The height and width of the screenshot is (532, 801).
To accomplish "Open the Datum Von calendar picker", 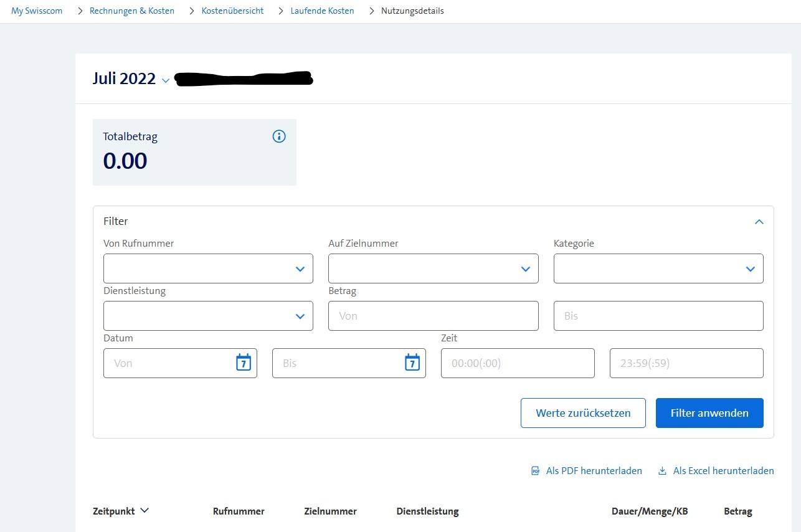I will [243, 363].
